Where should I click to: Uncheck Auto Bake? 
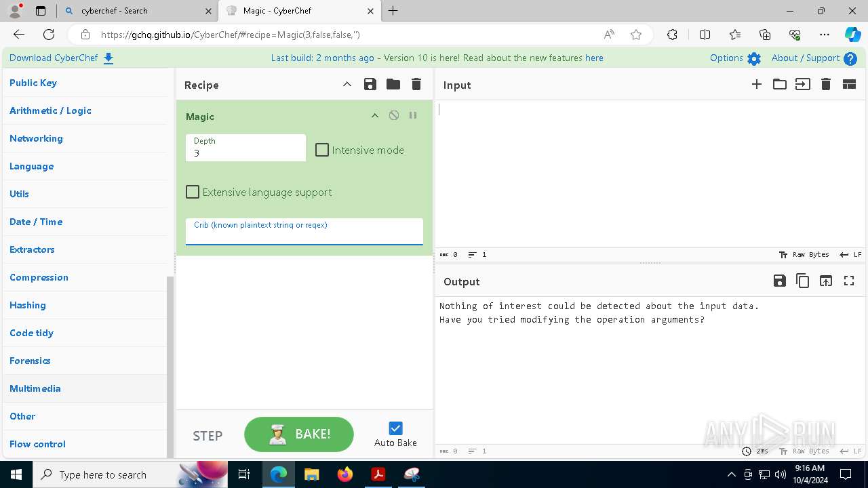395,428
